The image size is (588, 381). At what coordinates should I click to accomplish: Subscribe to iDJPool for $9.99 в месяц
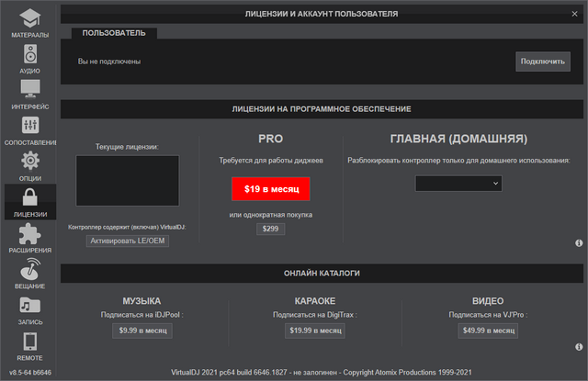(x=142, y=331)
